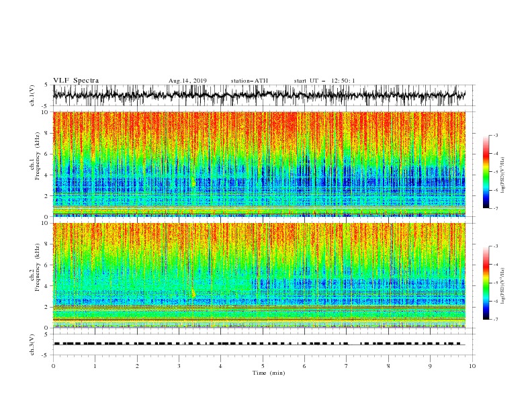Viewport: 532px width, 411px height.
Task: Click the 6 kHz tick label on ch.2 spectrogram
Action: pyautogui.click(x=47, y=265)
